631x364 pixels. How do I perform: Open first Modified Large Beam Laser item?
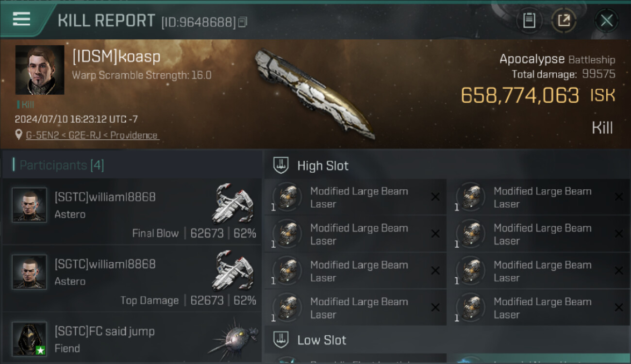[x=355, y=197]
